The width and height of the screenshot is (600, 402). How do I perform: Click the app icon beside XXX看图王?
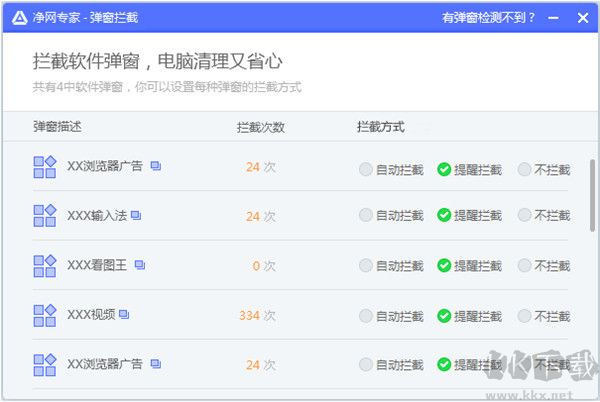coord(44,266)
